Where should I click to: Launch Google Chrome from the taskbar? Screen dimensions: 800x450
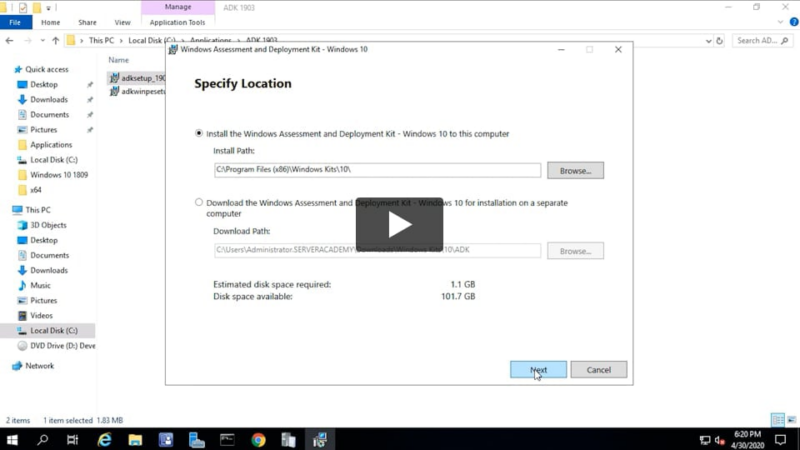258,439
